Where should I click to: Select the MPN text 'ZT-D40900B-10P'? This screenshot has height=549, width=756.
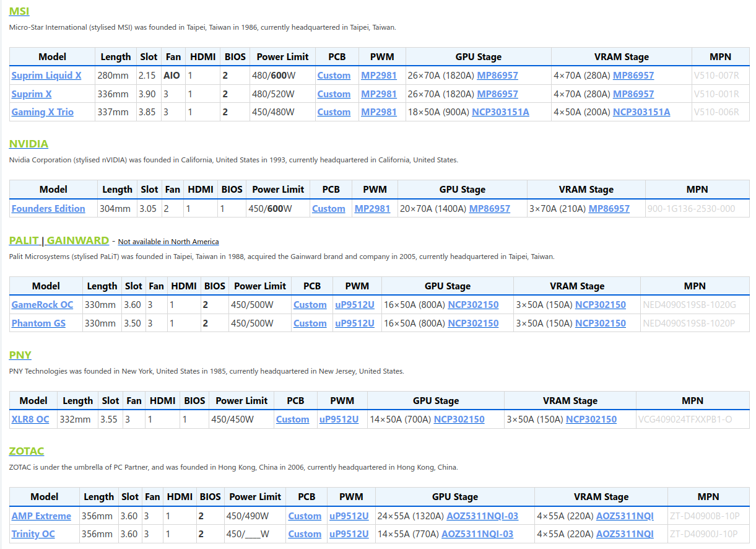[705, 516]
